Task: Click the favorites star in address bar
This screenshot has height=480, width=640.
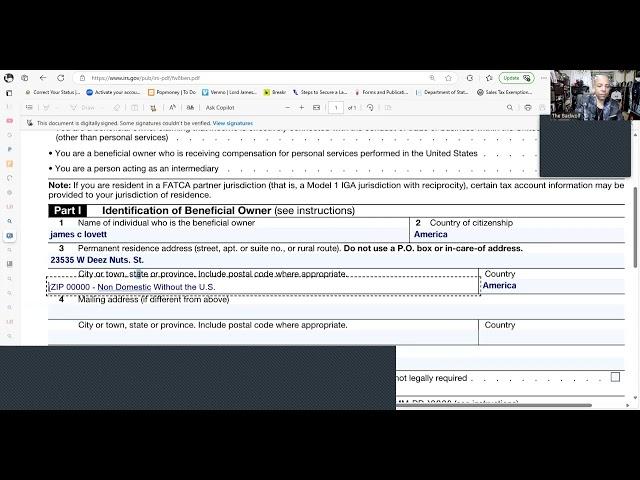Action: coord(447,78)
